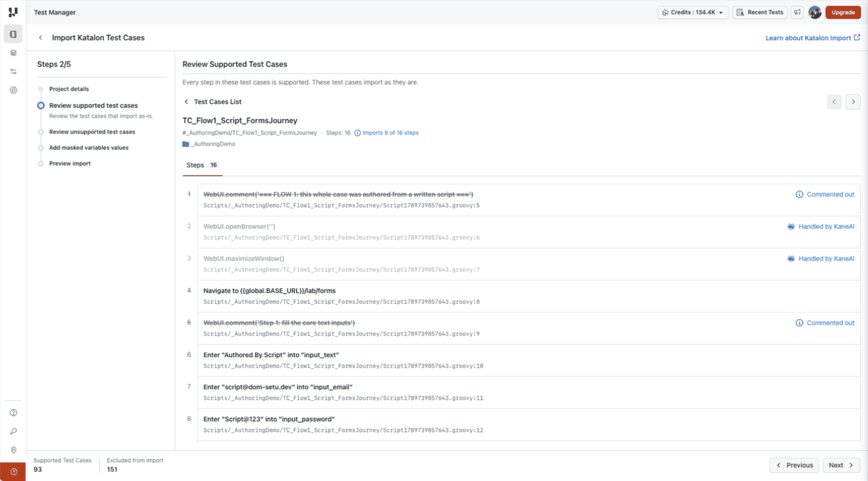This screenshot has width=868, height=481.
Task: Click KaneAI icon on openBrowser step
Action: tap(792, 227)
